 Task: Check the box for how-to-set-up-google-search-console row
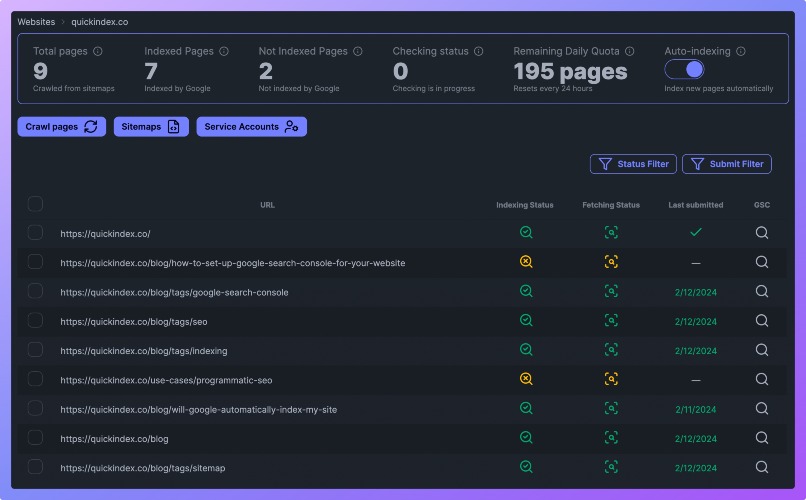coord(35,262)
